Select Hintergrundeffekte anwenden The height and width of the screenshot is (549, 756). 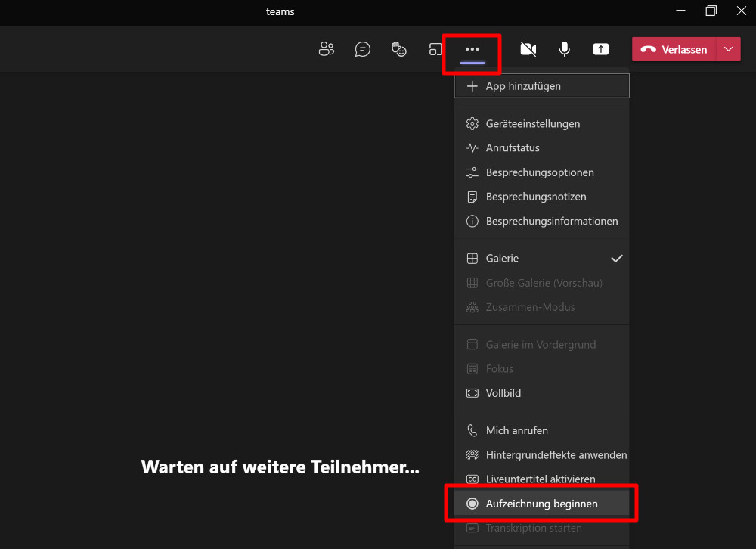click(542, 455)
